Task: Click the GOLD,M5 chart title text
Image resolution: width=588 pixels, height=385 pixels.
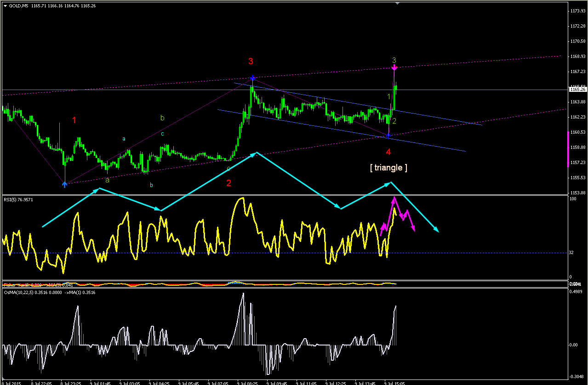Action: point(19,5)
